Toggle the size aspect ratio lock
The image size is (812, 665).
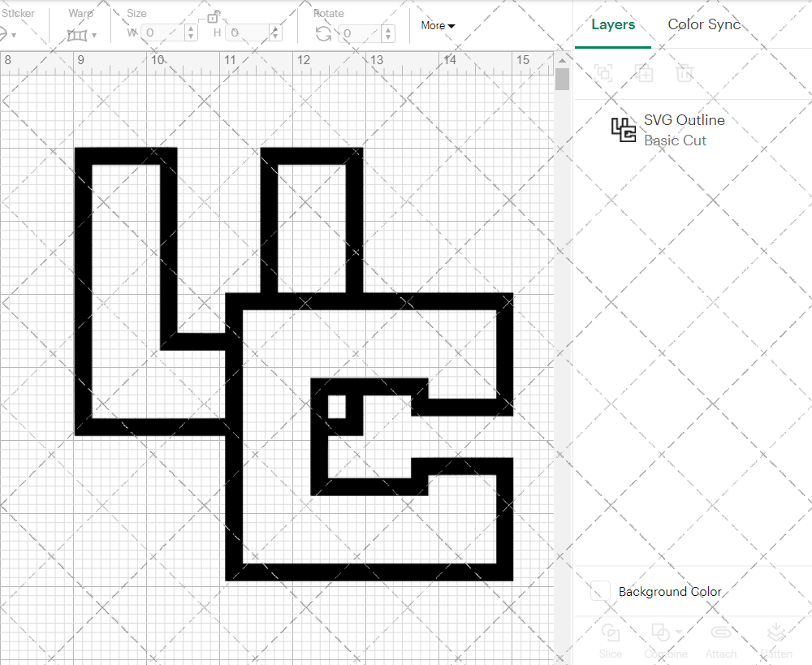point(212,17)
